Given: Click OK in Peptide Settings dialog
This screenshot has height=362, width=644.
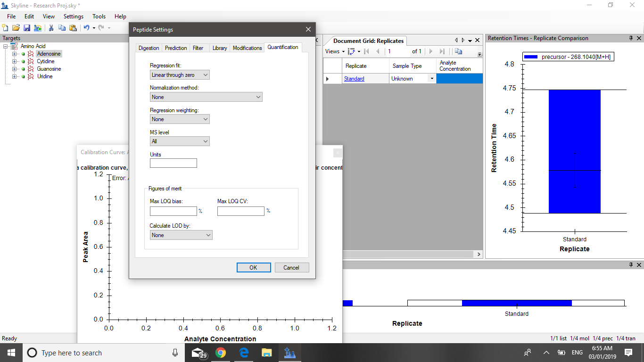Looking at the screenshot, I should (x=254, y=267).
